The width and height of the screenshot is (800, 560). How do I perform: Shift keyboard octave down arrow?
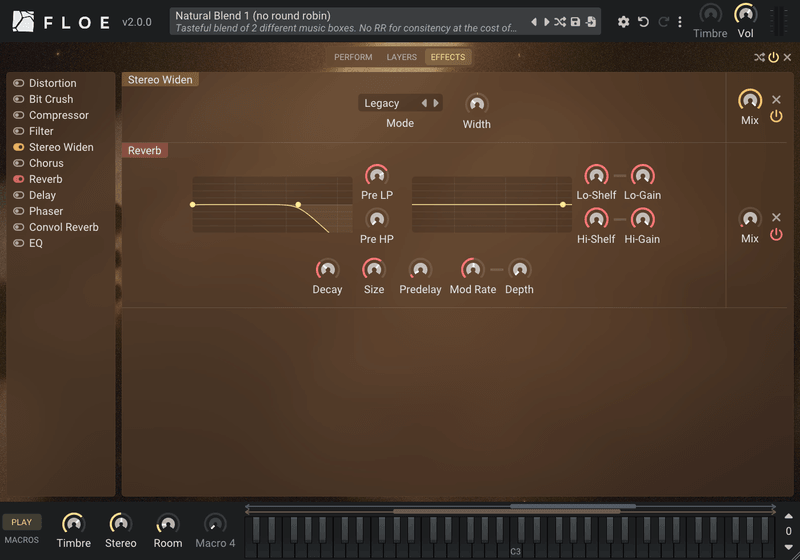(788, 547)
